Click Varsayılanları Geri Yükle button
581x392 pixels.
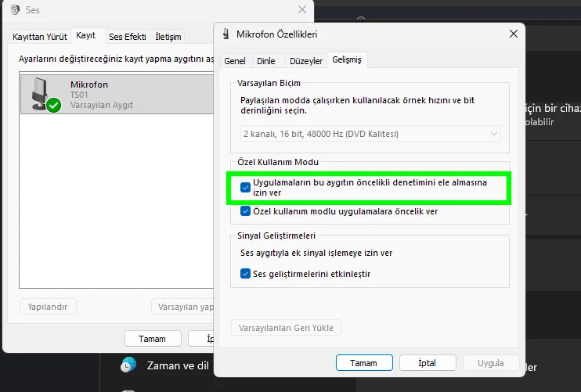click(286, 328)
